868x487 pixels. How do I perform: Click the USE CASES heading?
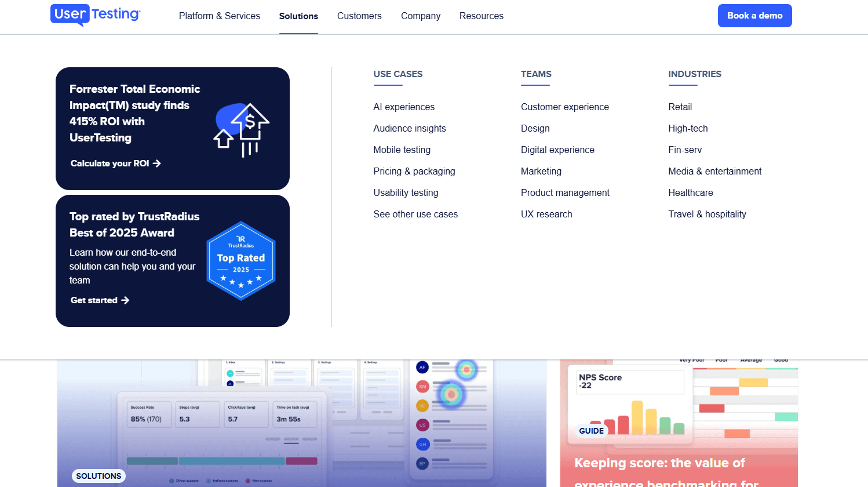tap(398, 74)
